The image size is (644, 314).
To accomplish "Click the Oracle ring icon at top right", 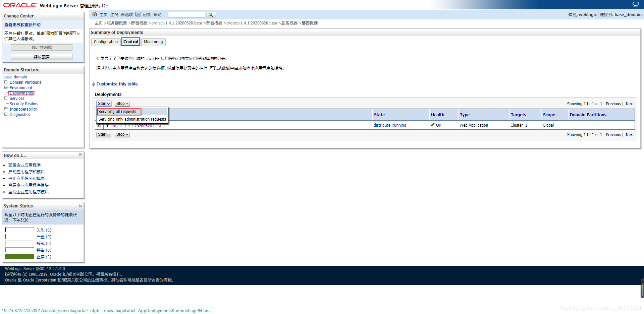I will coord(636,4).
